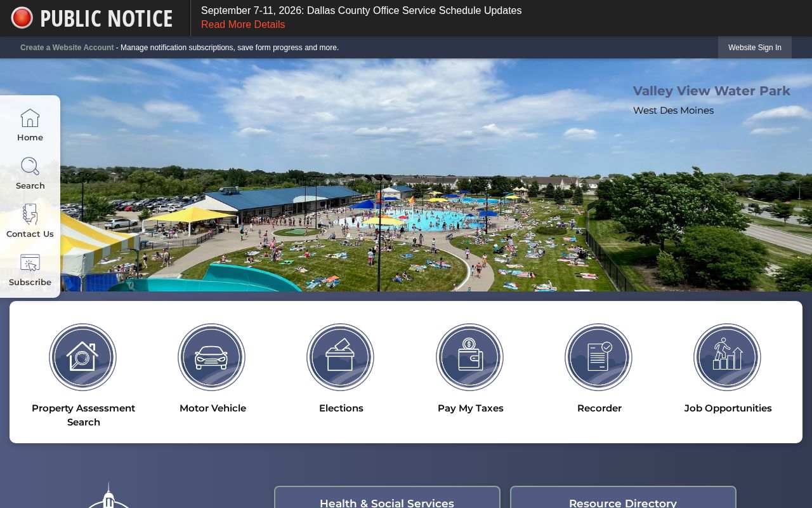Click the county logo at bottom left
The width and height of the screenshot is (812, 508).
pyautogui.click(x=108, y=495)
